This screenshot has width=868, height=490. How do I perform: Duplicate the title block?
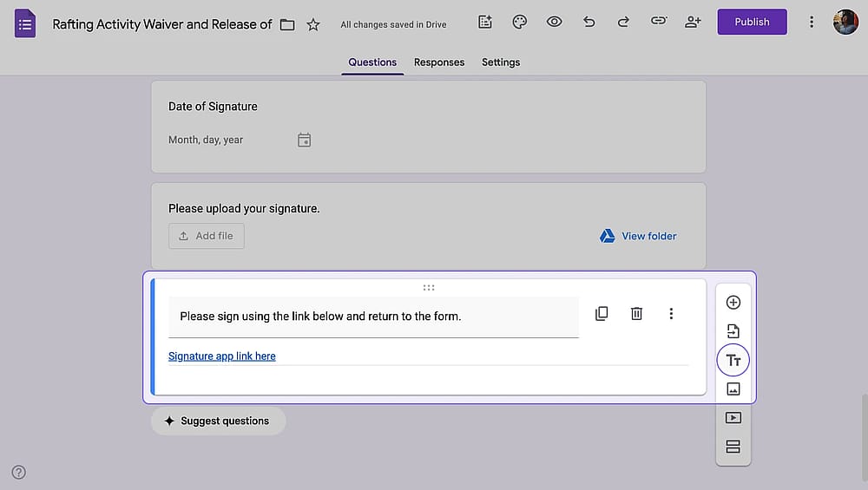(602, 314)
